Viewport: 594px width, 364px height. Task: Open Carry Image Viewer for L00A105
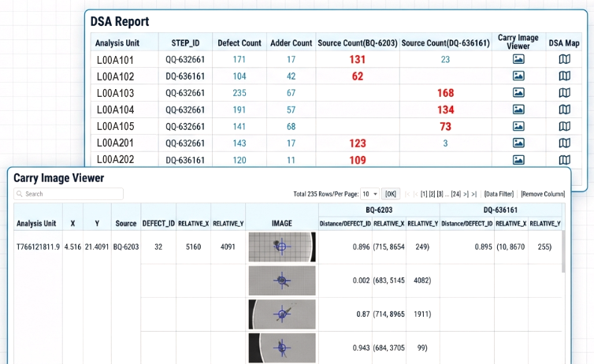518,126
